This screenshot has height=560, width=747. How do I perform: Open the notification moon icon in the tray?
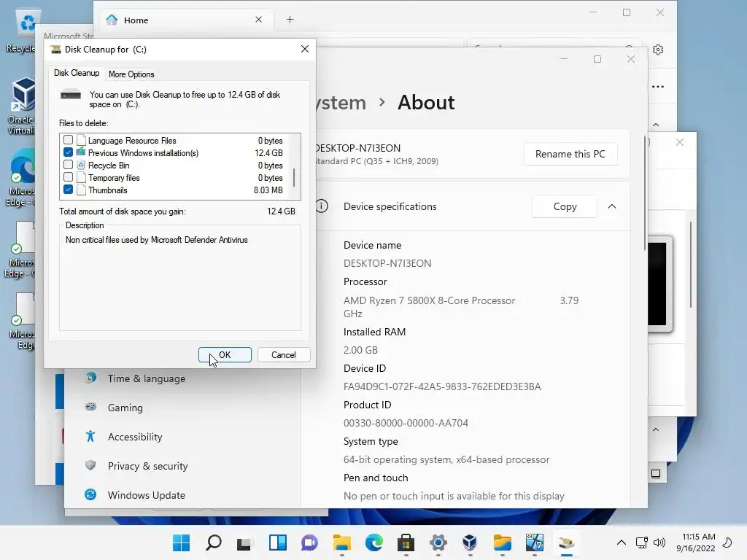point(727,542)
